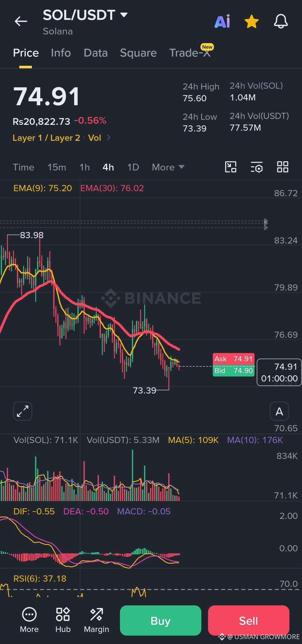
Task: Tap the dashed-line arrow marker near chart top
Action: [266, 224]
